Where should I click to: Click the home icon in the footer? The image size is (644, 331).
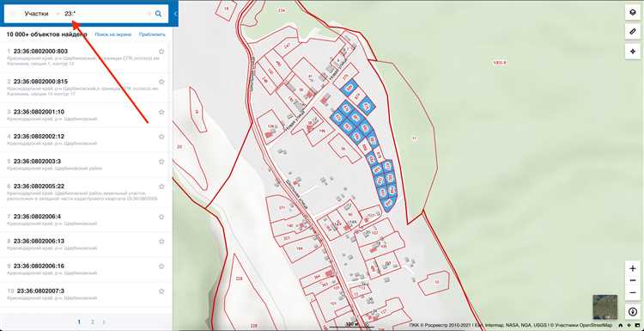coord(621,325)
